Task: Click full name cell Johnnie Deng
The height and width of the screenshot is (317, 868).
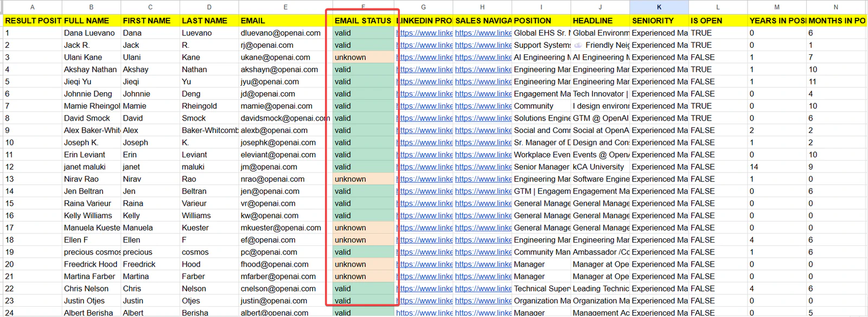Action: 91,94
